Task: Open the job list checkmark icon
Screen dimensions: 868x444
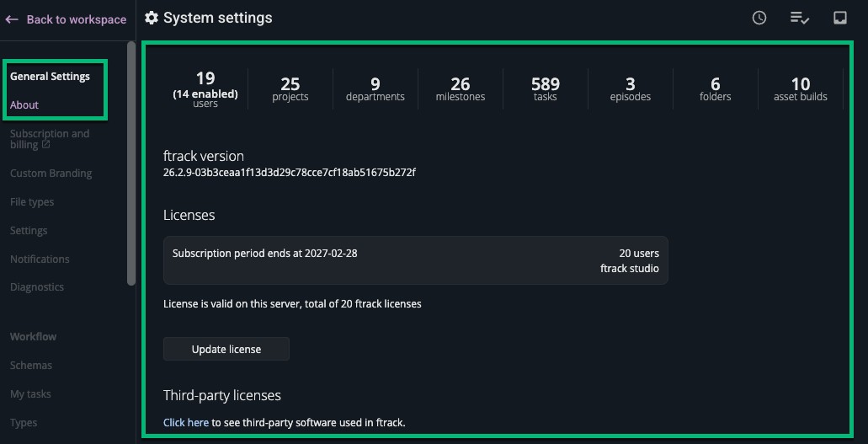Action: (799, 18)
